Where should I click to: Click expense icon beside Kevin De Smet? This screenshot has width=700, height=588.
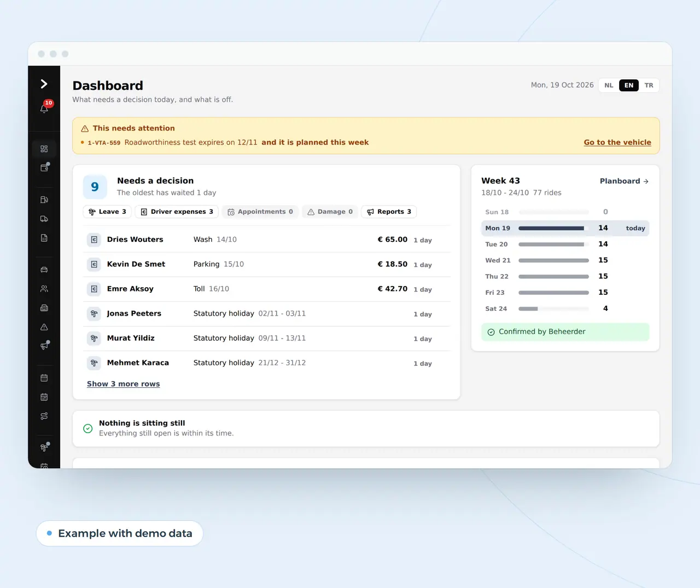click(x=94, y=264)
